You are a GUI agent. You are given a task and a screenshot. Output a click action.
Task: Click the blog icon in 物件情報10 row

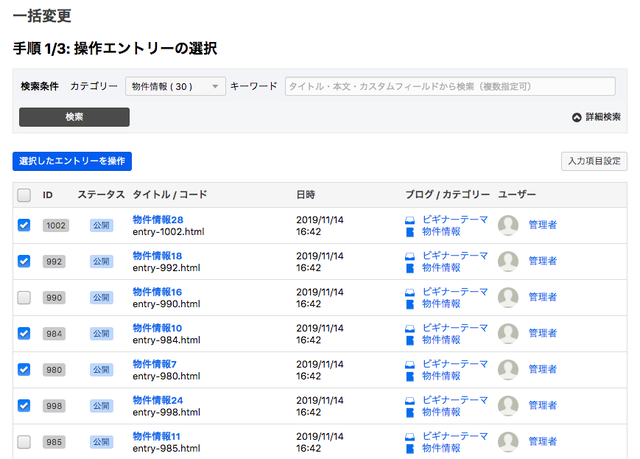tap(410, 327)
